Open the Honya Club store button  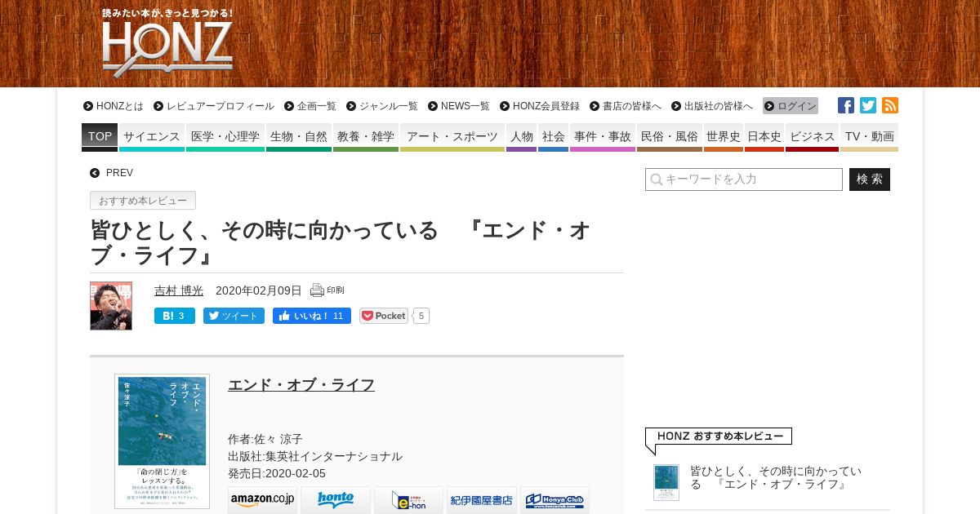(x=555, y=500)
